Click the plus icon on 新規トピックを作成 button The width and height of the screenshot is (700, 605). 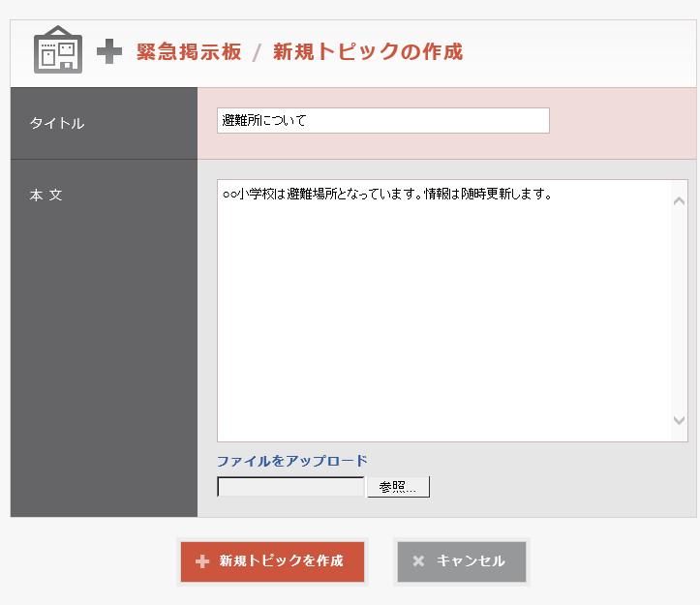[202, 561]
